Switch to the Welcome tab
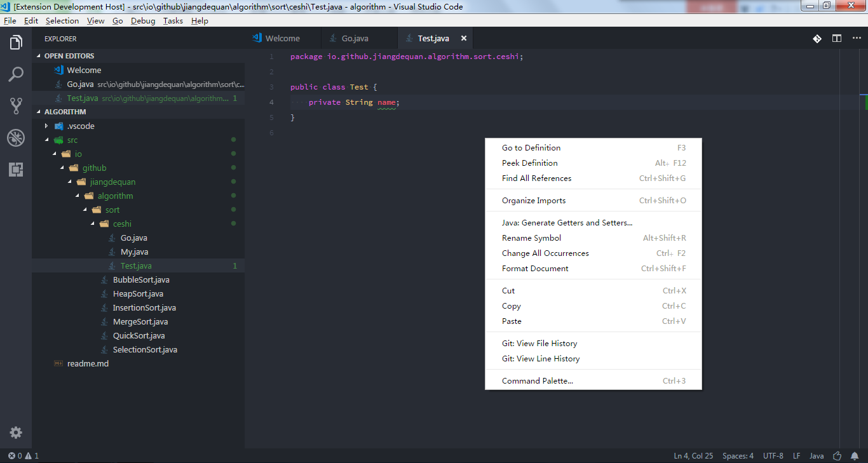The height and width of the screenshot is (463, 868). 283,39
